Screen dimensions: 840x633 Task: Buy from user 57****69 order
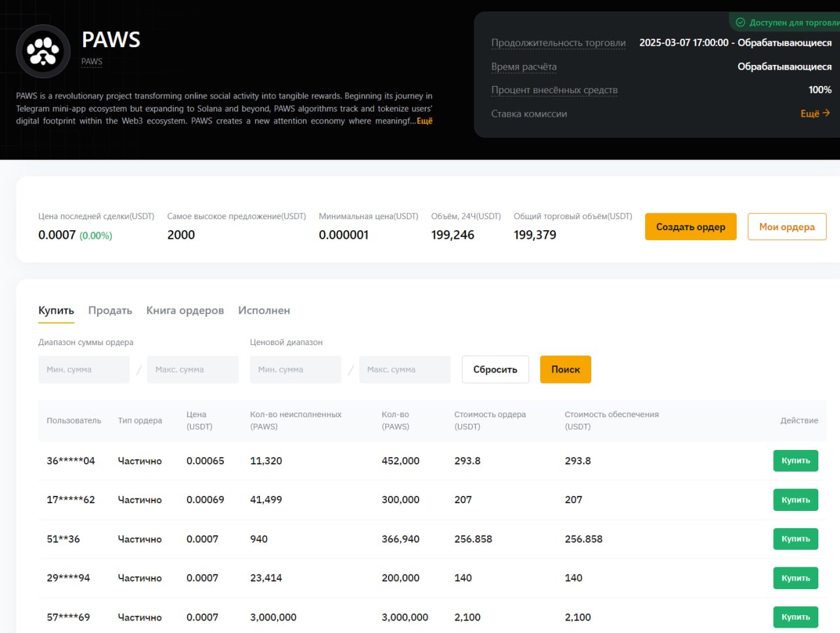[x=795, y=617]
